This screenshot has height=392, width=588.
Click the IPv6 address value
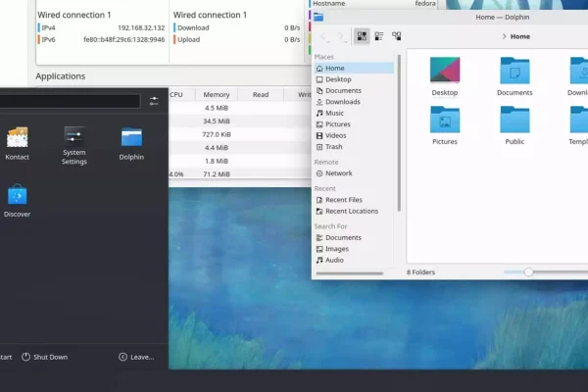point(124,39)
